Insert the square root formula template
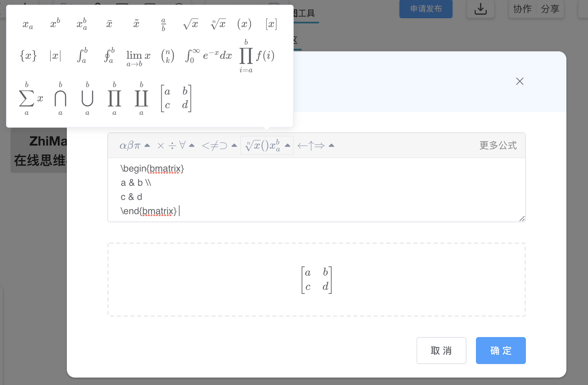This screenshot has width=588, height=385. click(x=190, y=24)
